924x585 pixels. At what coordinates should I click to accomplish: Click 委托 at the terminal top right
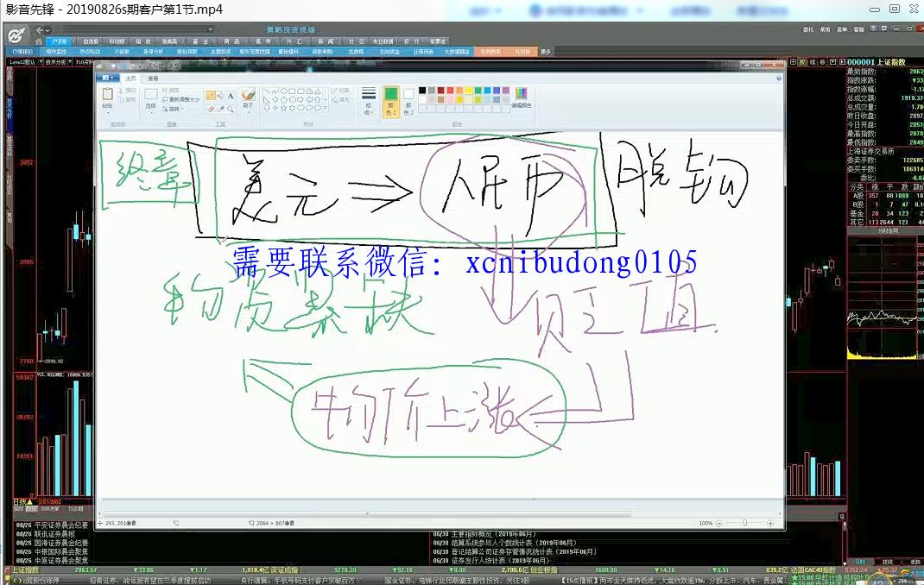coord(808,30)
